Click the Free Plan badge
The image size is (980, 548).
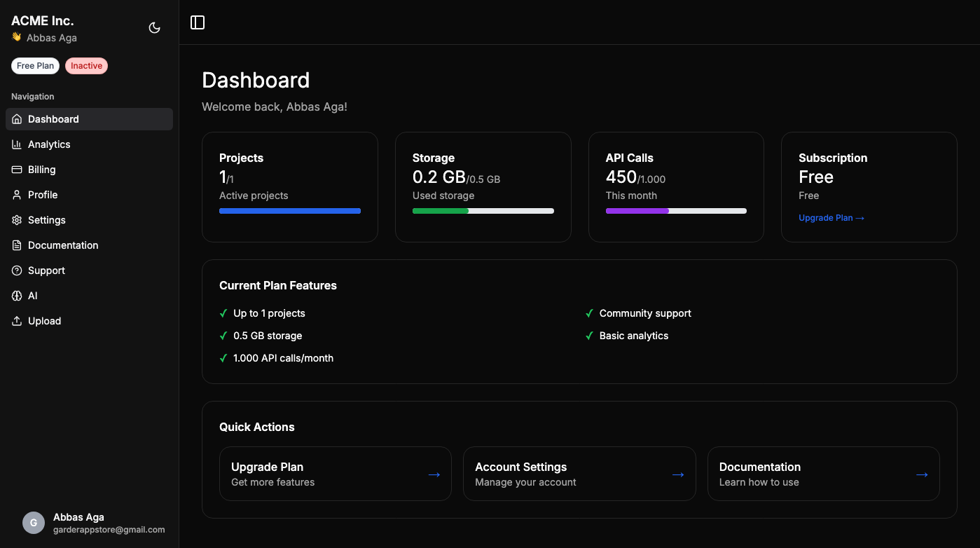pos(35,65)
